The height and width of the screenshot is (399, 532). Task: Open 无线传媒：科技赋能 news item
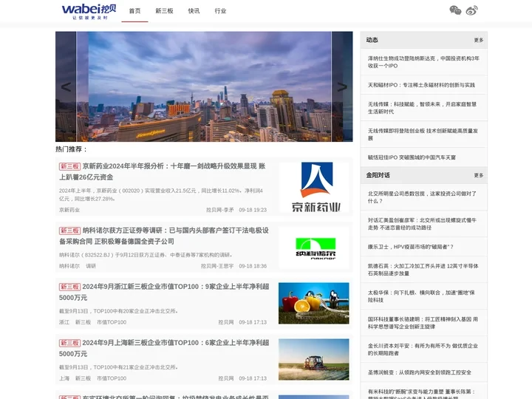point(423,108)
